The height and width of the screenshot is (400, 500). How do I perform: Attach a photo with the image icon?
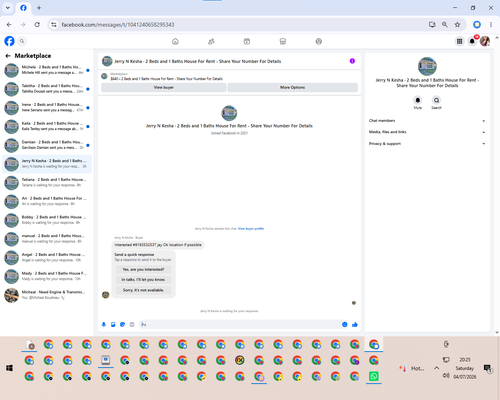(x=113, y=324)
